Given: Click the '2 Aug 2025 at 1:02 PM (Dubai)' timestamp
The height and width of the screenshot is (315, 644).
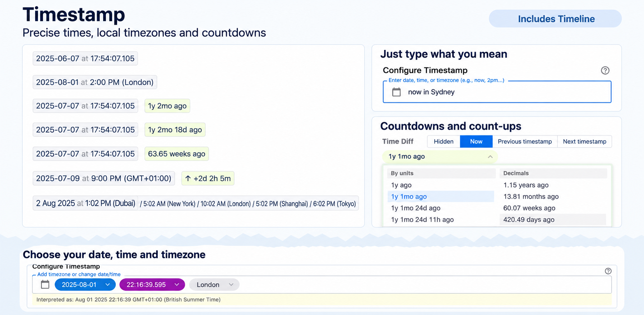Looking at the screenshot, I should pyautogui.click(x=85, y=203).
